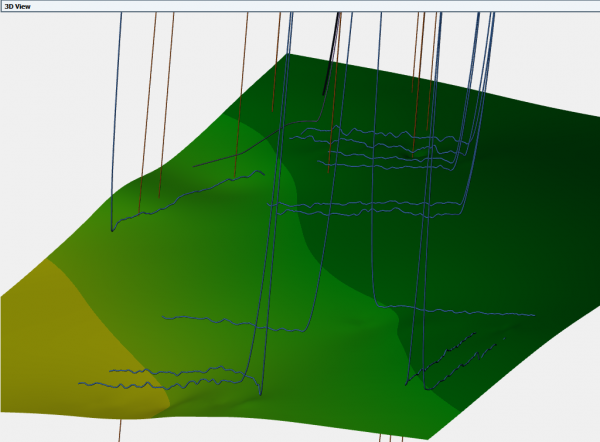This screenshot has width=600, height=442.
Task: Select the middle pair of long horizontal wells
Action: (x=370, y=207)
